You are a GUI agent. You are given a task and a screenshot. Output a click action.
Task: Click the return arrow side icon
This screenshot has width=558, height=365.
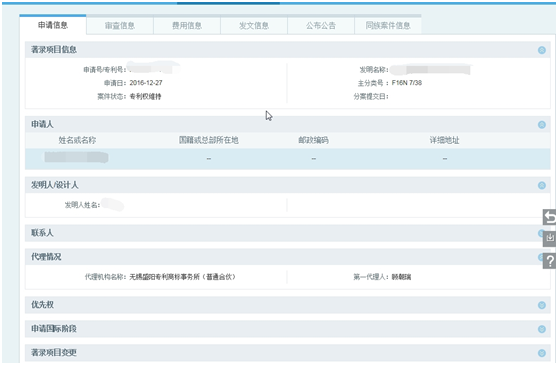tap(549, 217)
